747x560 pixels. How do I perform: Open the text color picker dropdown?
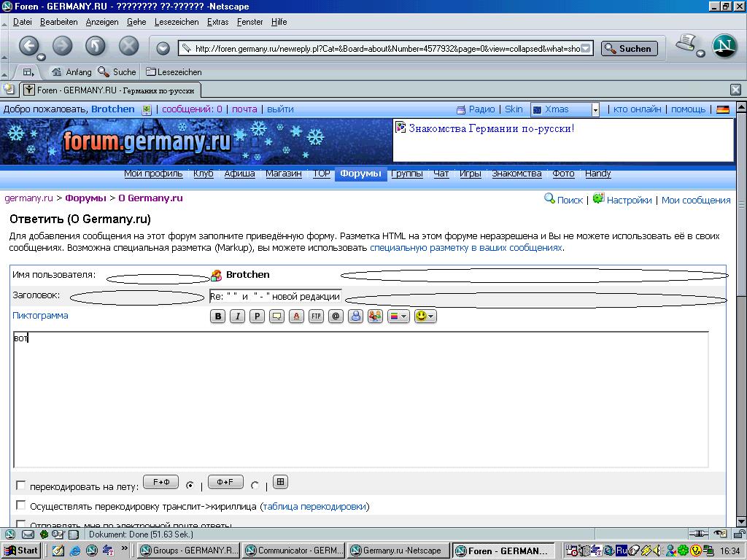[x=399, y=316]
